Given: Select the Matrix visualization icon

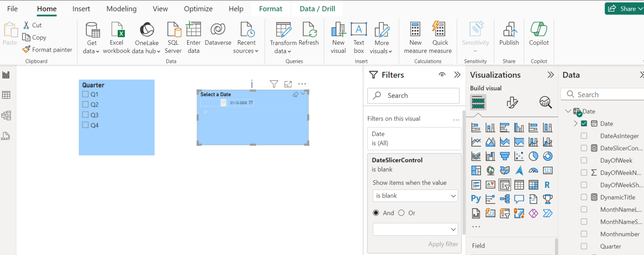Looking at the screenshot, I should tap(533, 185).
